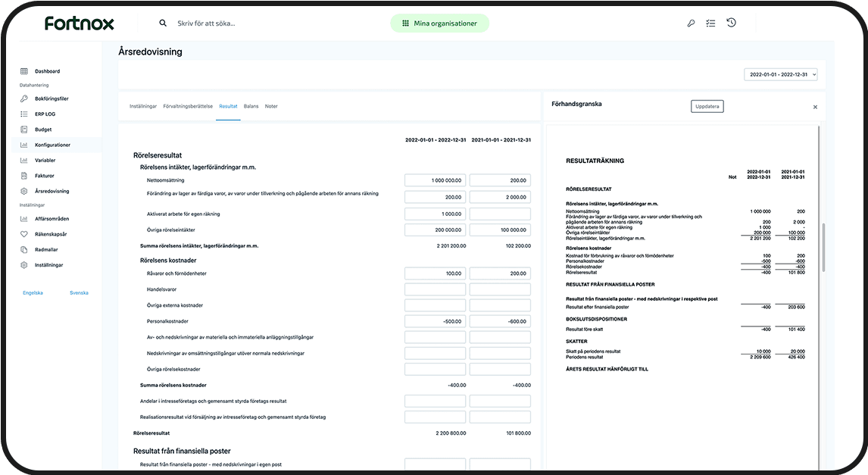Click the Nettoomsättning 2022 input field
This screenshot has width=868, height=475.
point(435,181)
